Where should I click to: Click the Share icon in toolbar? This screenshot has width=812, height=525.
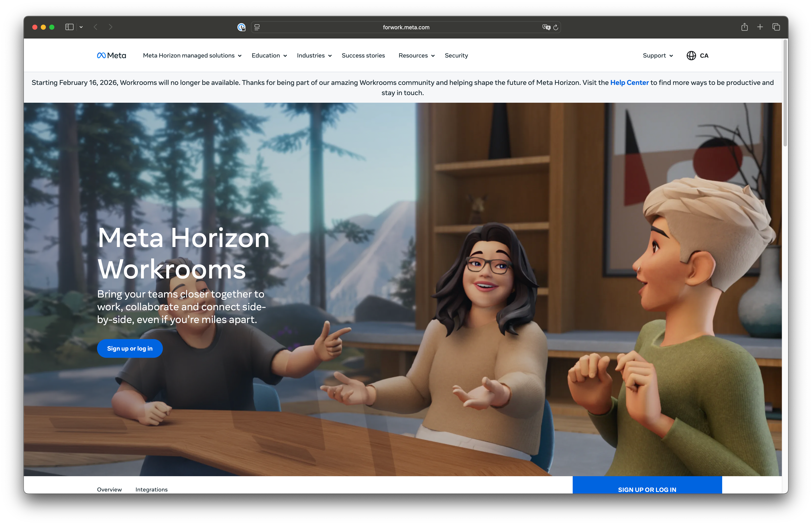point(744,27)
